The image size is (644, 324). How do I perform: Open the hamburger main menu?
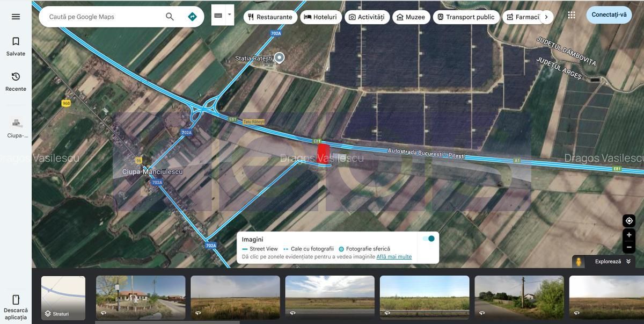(15, 16)
